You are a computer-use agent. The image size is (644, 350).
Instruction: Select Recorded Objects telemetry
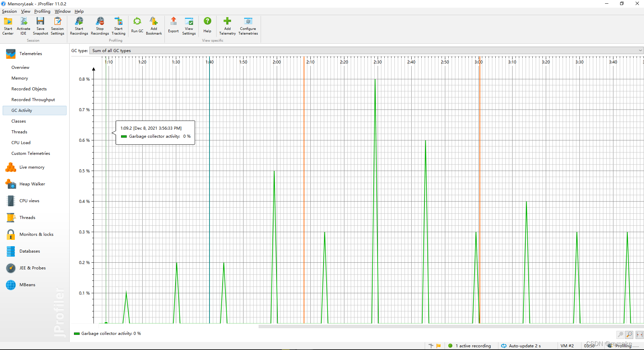(x=29, y=89)
